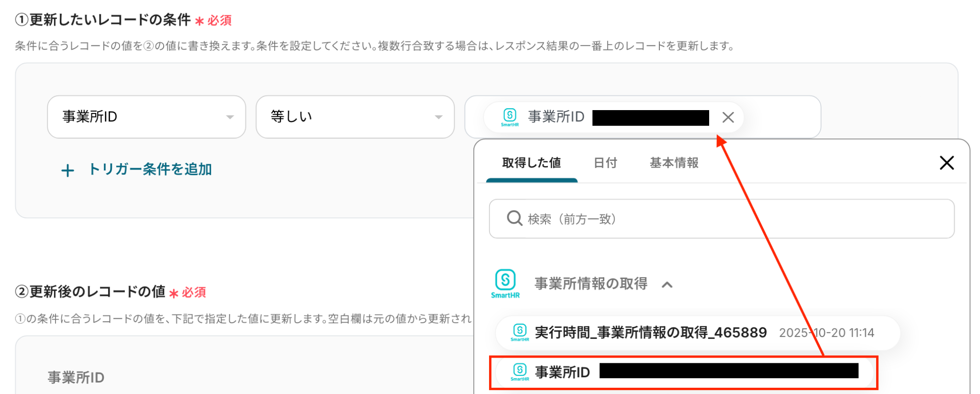
Task: Click the トリガー条件を追加 link
Action: click(150, 169)
